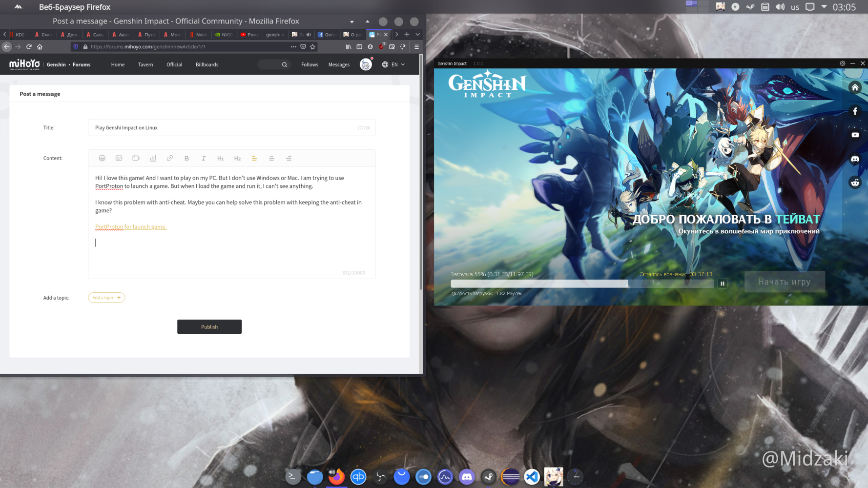Open the page actions three-dots menu
This screenshot has height=488, width=868.
[x=293, y=47]
